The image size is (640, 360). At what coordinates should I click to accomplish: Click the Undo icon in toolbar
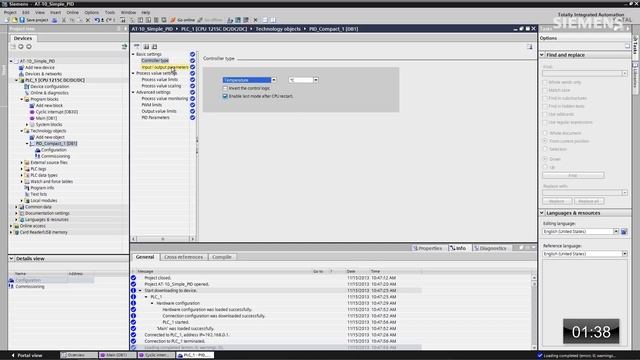pyautogui.click(x=97, y=20)
